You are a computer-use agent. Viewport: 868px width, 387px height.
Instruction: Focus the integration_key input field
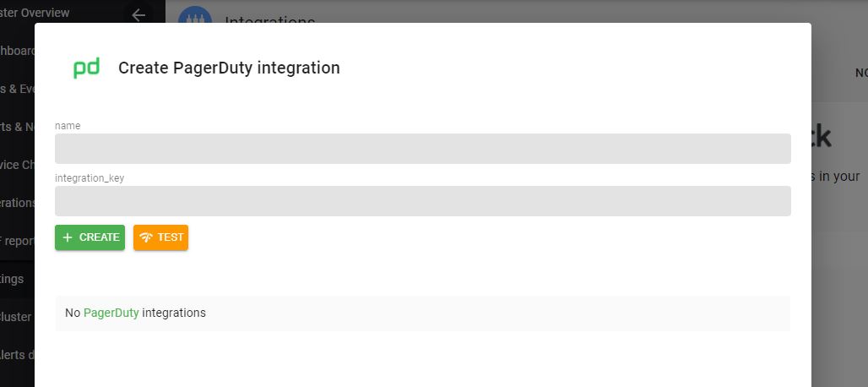tap(422, 201)
